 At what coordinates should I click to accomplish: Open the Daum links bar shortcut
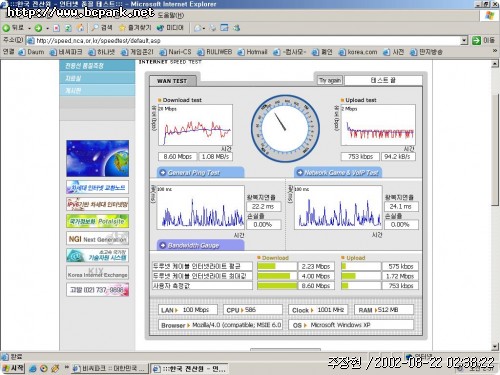coord(31,52)
